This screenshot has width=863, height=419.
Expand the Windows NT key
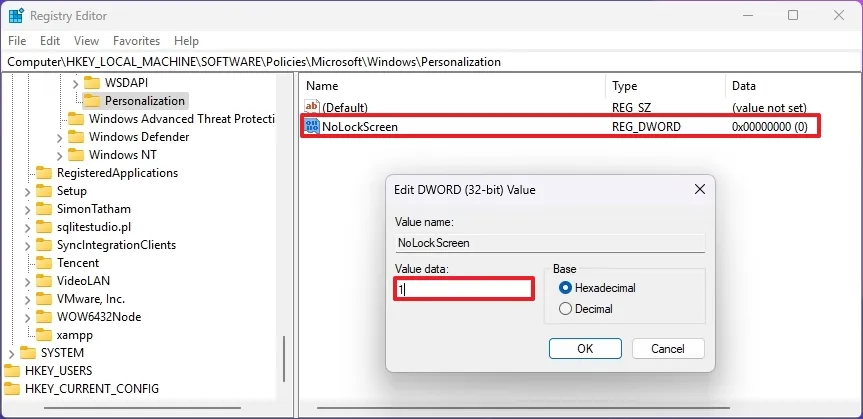(59, 155)
